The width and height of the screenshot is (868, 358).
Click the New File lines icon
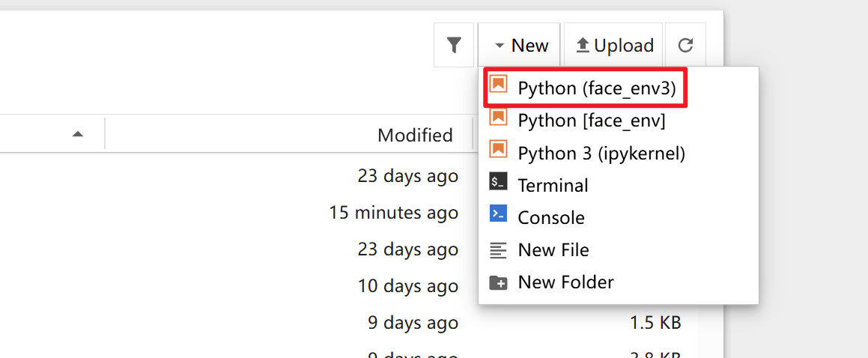click(499, 249)
